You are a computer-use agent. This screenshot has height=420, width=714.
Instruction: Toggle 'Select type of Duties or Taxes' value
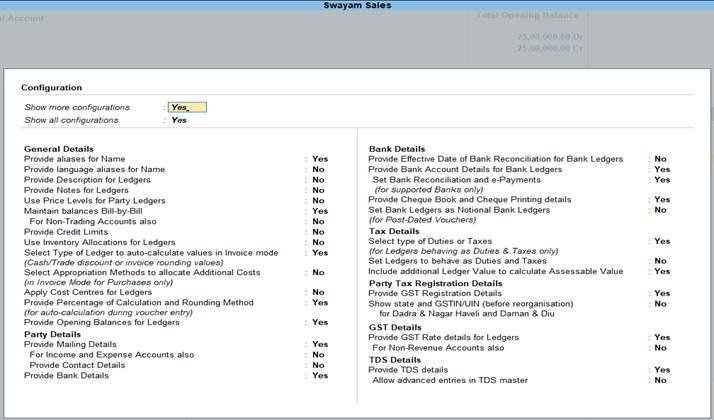click(661, 241)
